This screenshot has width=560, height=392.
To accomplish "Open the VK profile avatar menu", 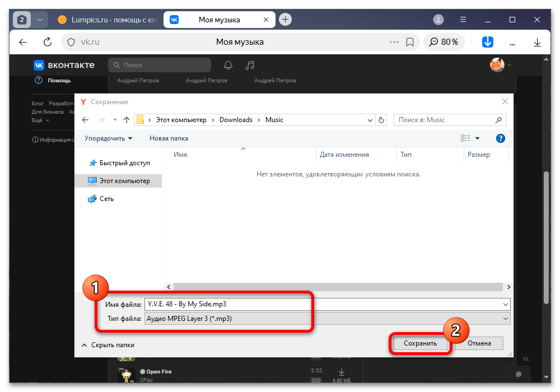I will pos(500,65).
